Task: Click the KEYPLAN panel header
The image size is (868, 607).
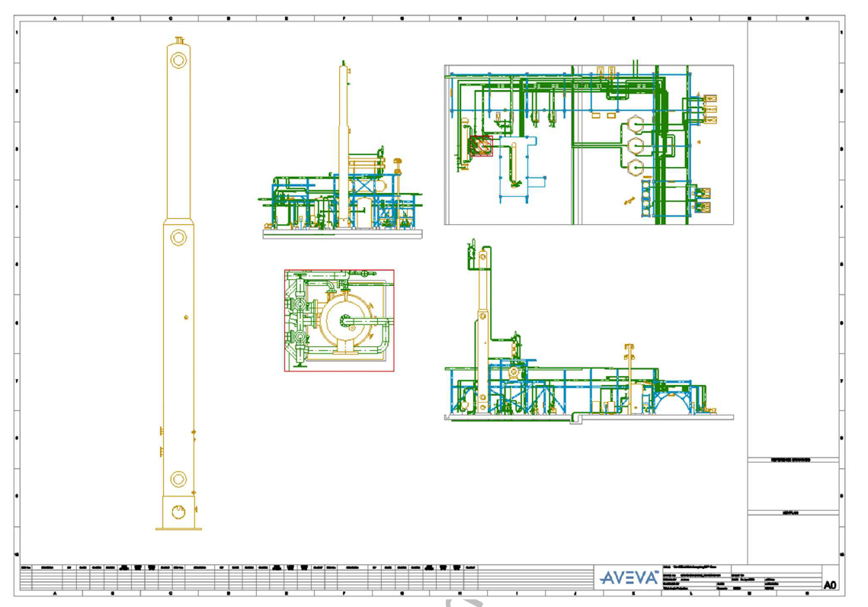Action: (793, 513)
